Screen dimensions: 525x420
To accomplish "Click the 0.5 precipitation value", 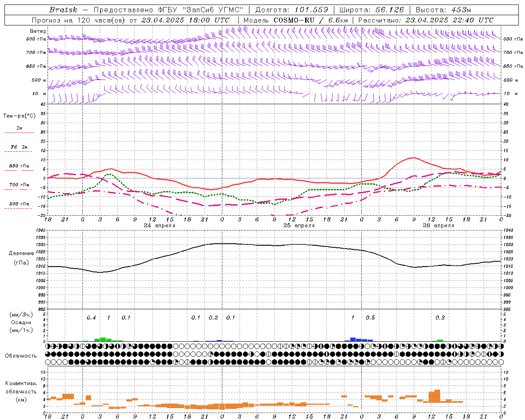I will 370,318.
